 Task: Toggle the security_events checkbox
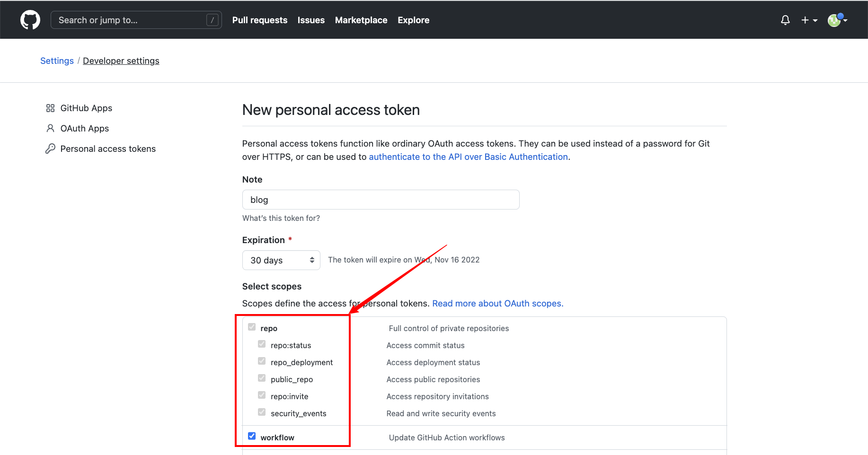[262, 412]
